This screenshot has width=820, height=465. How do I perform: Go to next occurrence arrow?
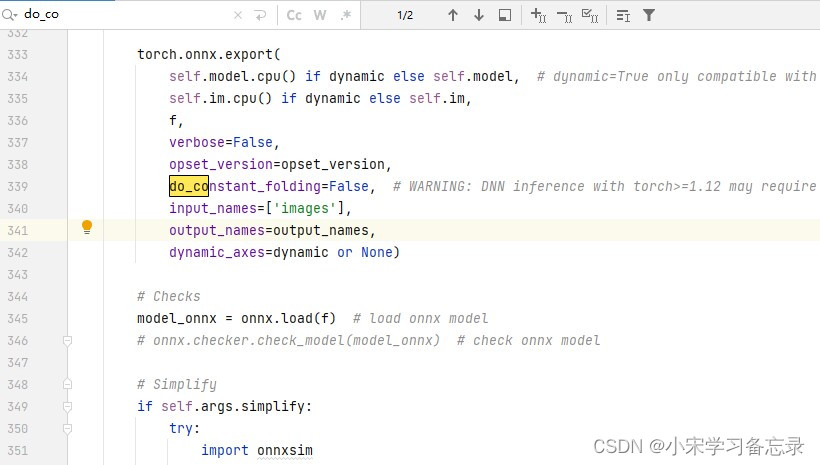[479, 15]
